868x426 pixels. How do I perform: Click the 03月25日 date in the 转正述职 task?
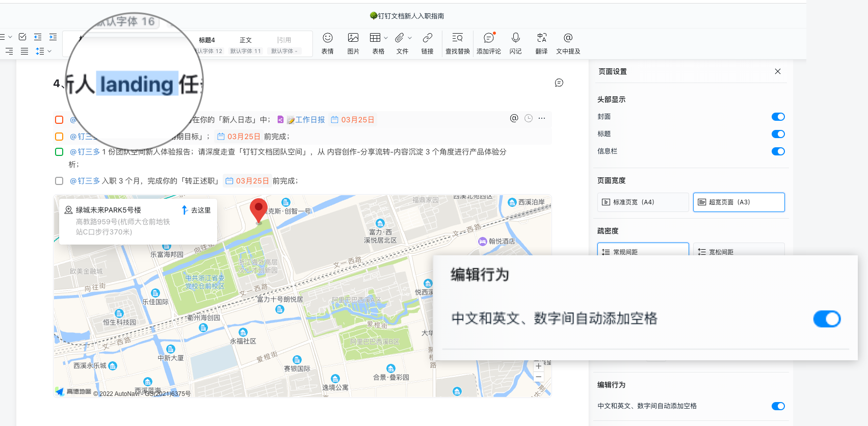pyautogui.click(x=247, y=181)
